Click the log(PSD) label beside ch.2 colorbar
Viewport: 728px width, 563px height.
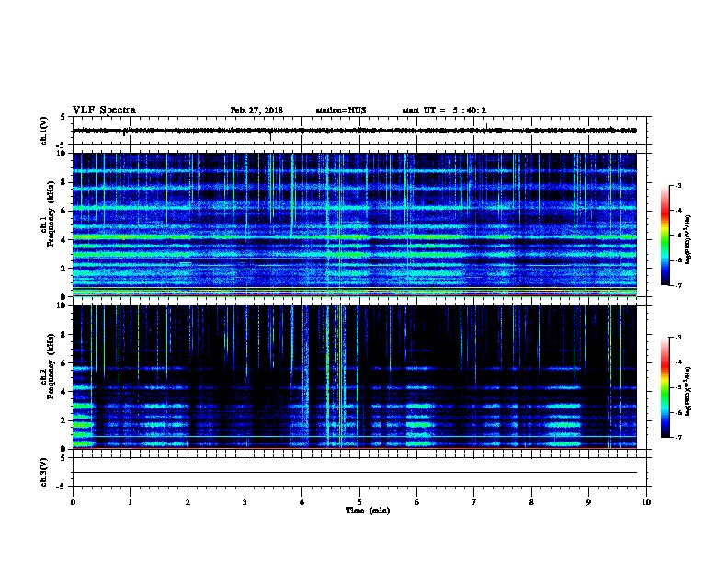pyautogui.click(x=688, y=391)
